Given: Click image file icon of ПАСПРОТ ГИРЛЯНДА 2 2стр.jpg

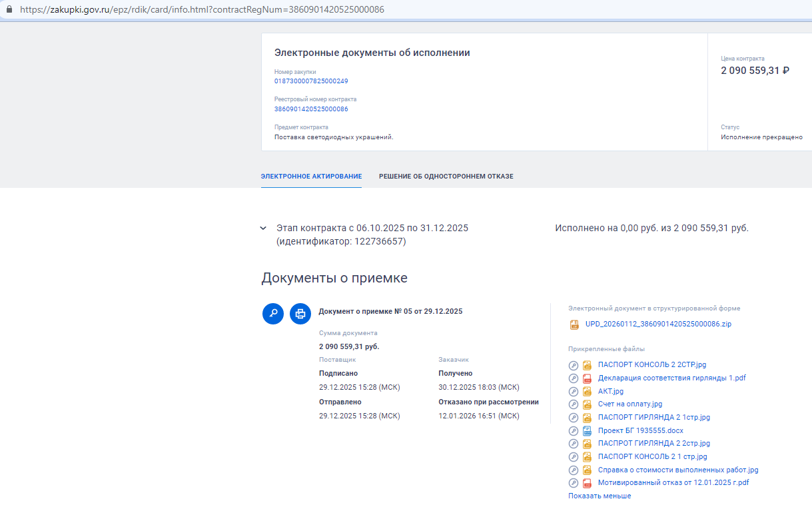Looking at the screenshot, I should coord(587,443).
